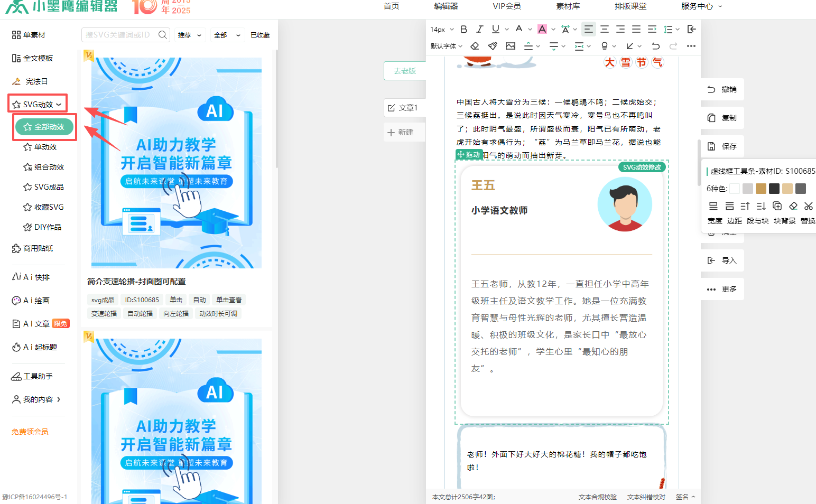816x504 pixels.
Task: Underline the selected text
Action: 495,29
